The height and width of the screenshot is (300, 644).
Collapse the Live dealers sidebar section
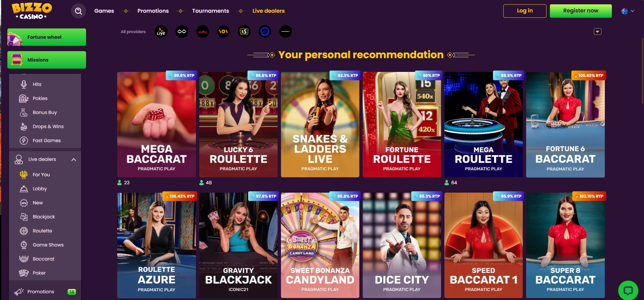click(x=74, y=160)
